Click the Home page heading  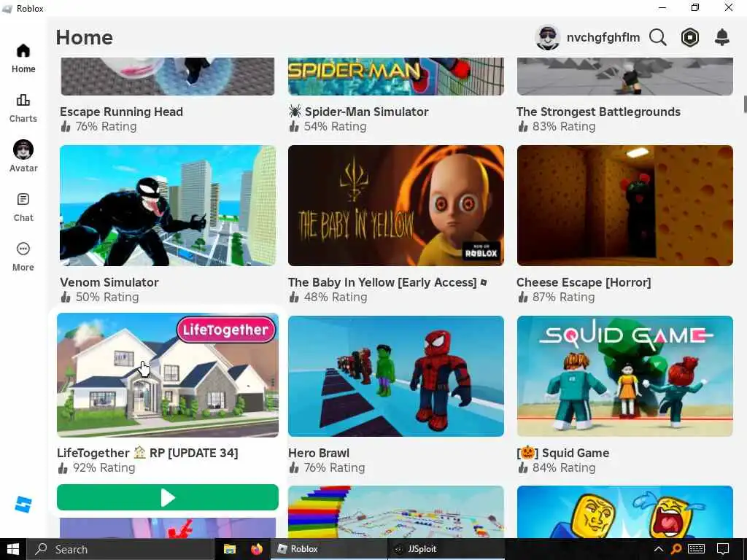(x=85, y=37)
